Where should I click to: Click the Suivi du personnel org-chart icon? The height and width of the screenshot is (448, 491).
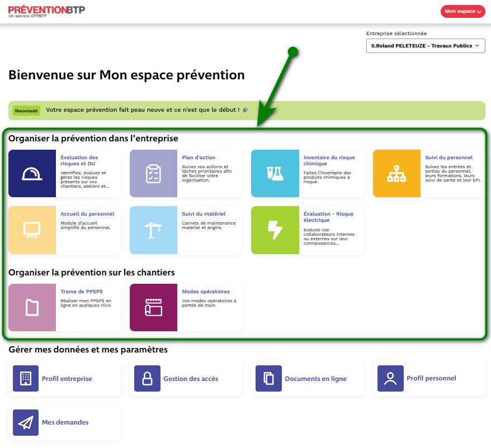[x=396, y=174]
